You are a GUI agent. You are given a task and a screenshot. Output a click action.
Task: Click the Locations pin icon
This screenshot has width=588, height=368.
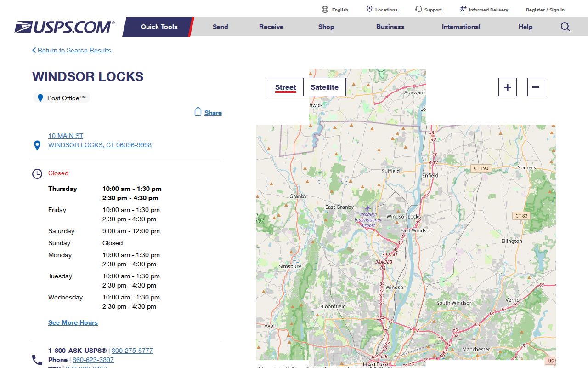(369, 10)
